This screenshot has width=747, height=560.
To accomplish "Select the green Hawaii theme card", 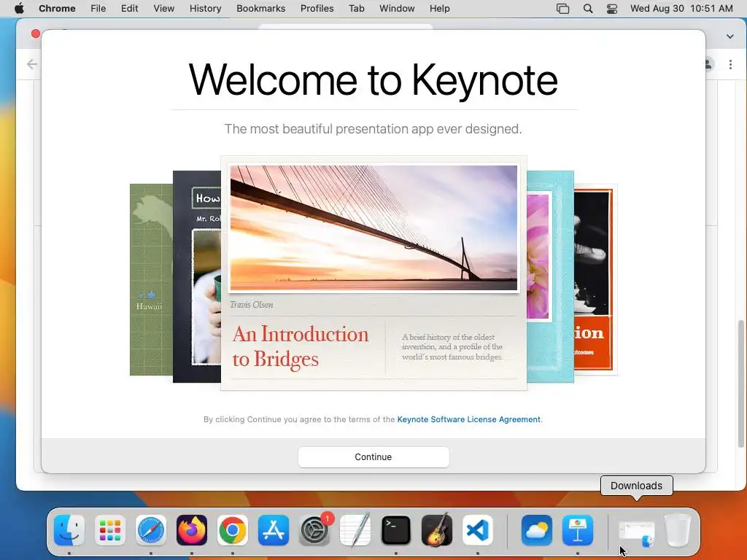I will point(151,279).
